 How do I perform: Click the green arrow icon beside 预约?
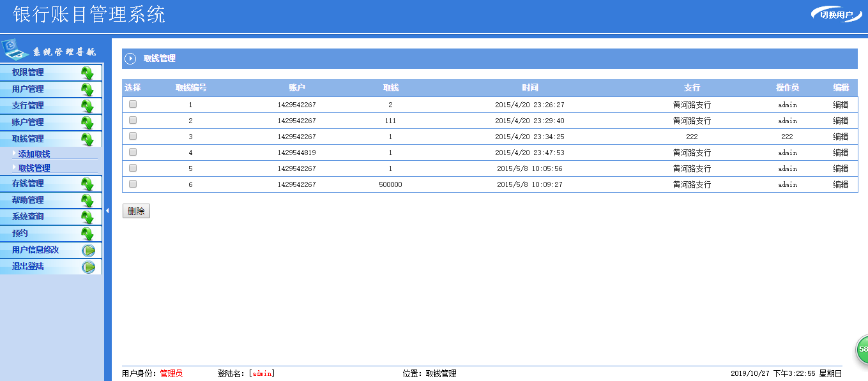point(88,234)
